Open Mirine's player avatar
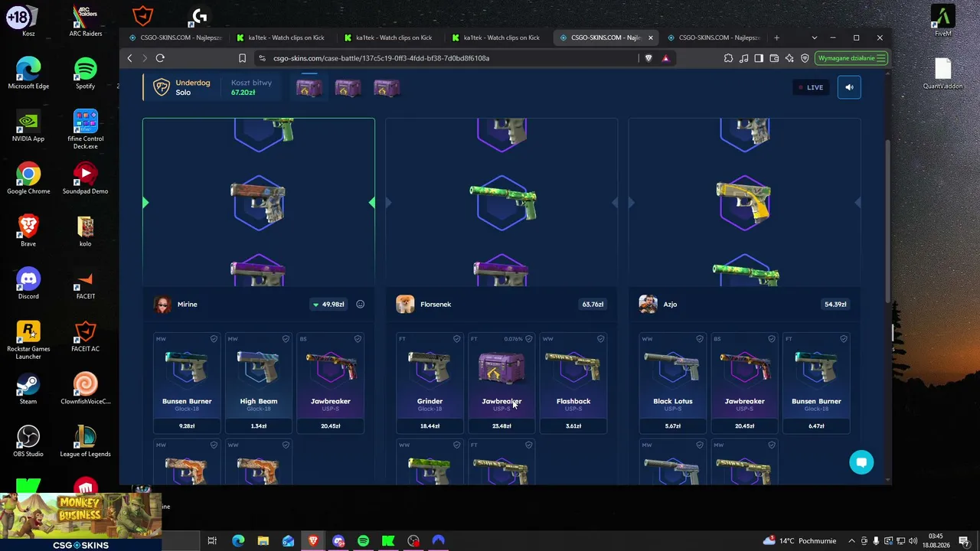Viewport: 980px width, 551px height. [162, 305]
